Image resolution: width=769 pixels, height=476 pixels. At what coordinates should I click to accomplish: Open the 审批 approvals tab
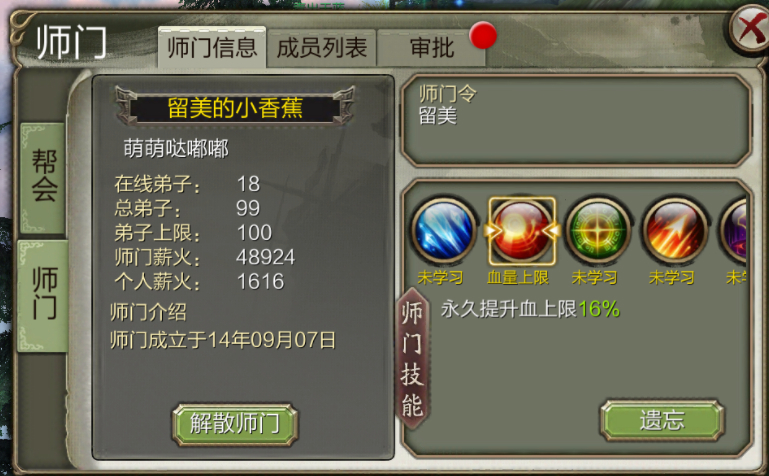point(432,48)
